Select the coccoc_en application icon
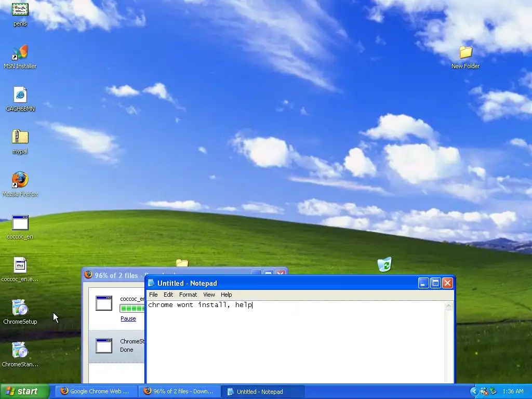This screenshot has width=532, height=399. coord(20,223)
